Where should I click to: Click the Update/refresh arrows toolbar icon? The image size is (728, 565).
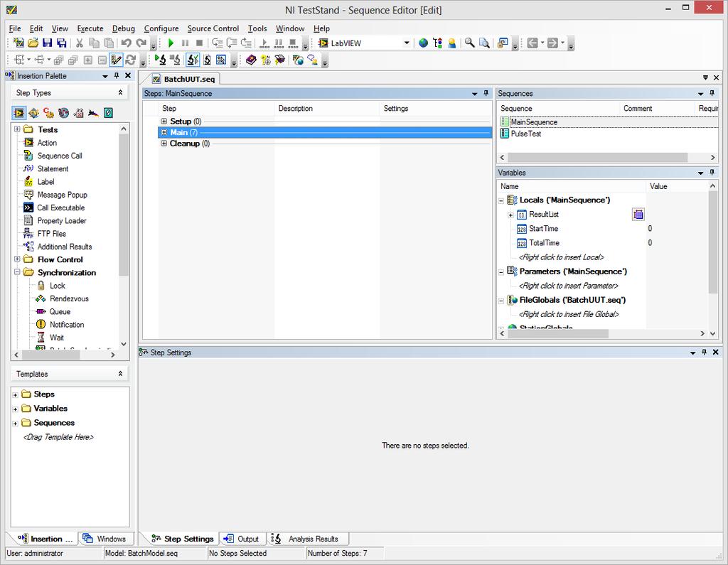point(131,60)
